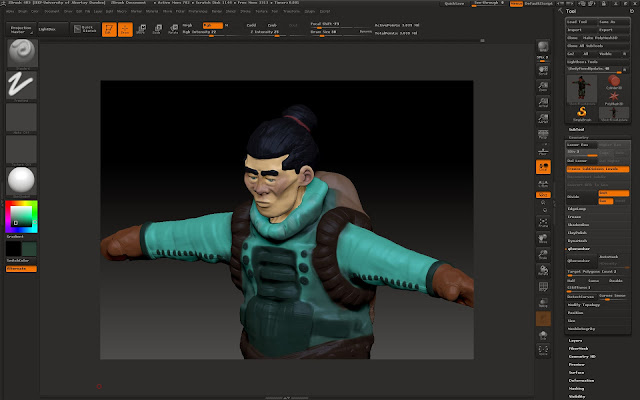Click the Edit mode icon

tap(108, 29)
